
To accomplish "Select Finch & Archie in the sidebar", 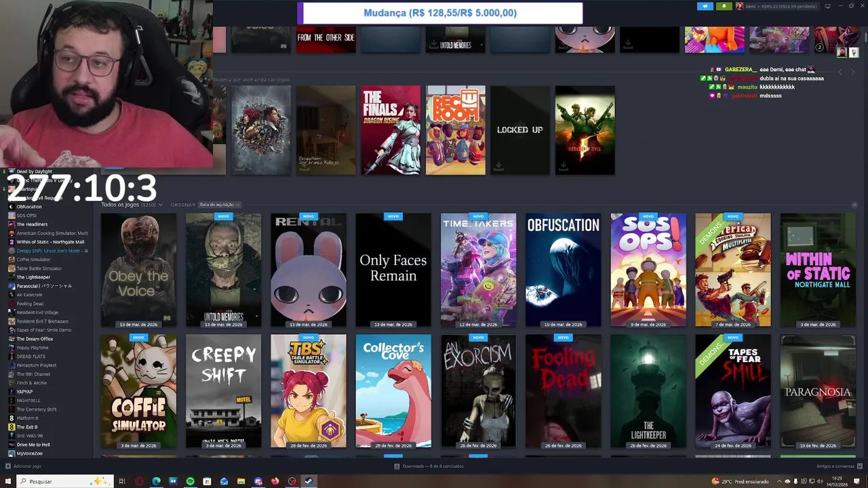I will click(x=31, y=383).
